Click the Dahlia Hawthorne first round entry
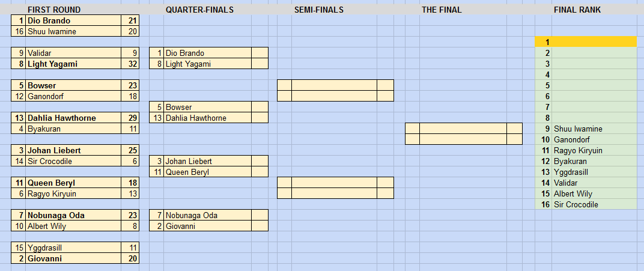The width and height of the screenshot is (644, 271). [x=73, y=118]
